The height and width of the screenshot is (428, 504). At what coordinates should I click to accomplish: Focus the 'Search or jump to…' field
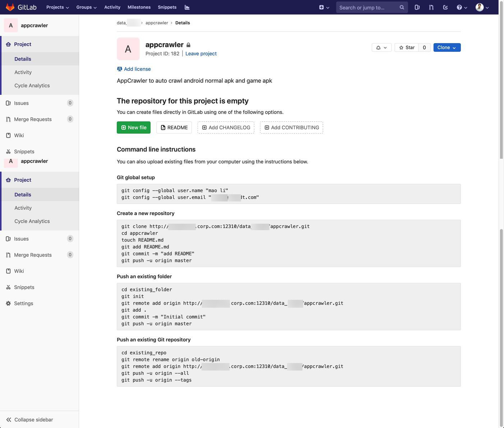coord(372,7)
